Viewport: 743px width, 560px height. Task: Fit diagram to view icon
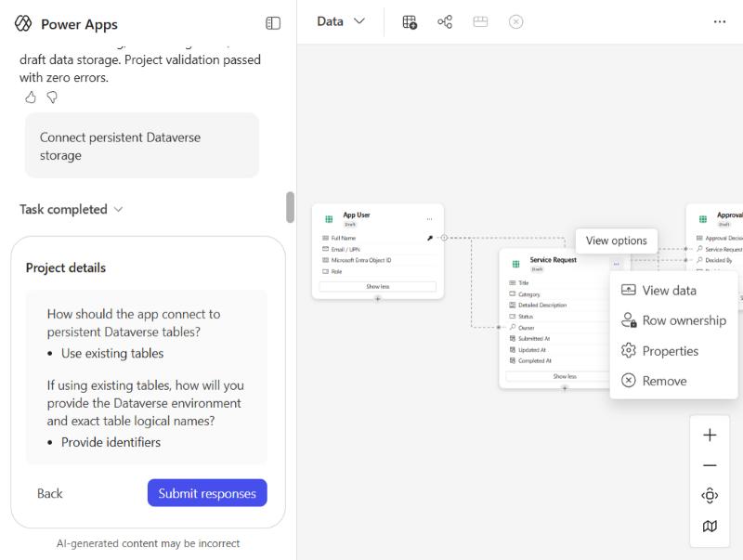click(710, 496)
